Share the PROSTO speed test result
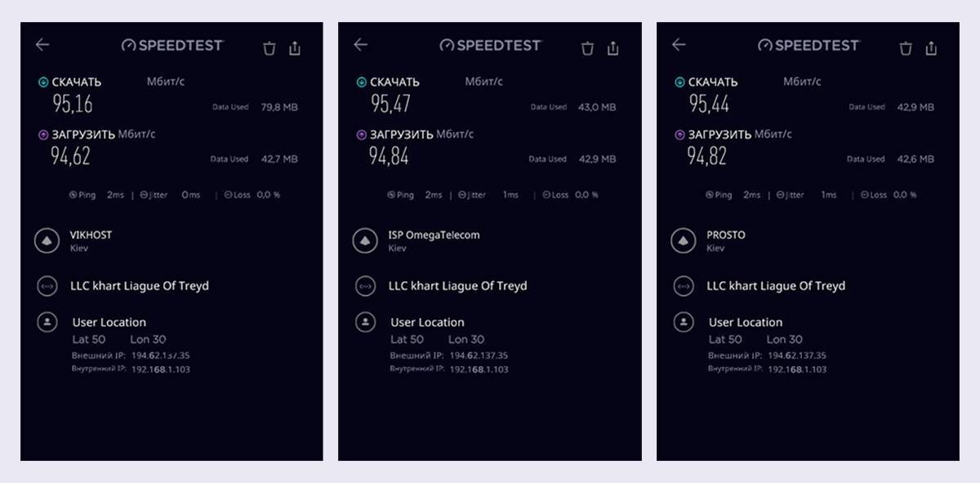The width and height of the screenshot is (980, 483). click(931, 49)
